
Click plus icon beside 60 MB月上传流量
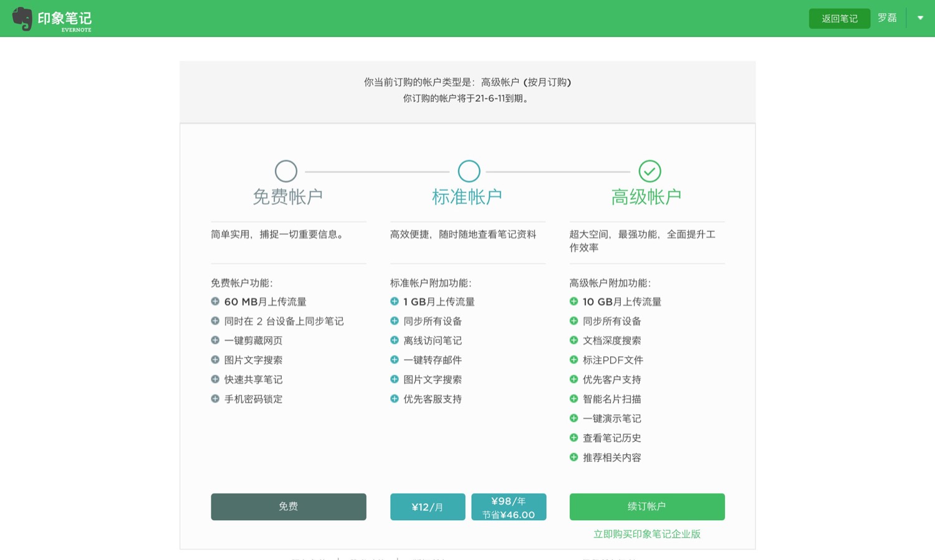[x=215, y=301]
